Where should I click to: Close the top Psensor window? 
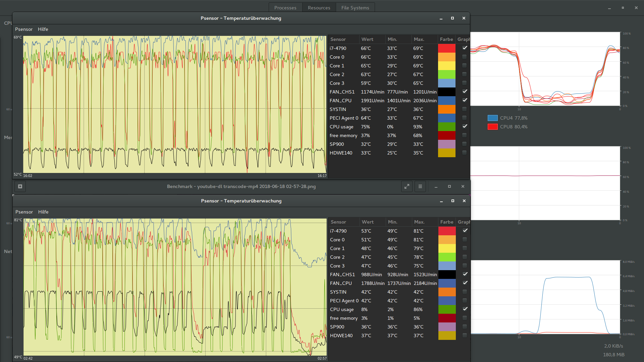click(x=464, y=18)
